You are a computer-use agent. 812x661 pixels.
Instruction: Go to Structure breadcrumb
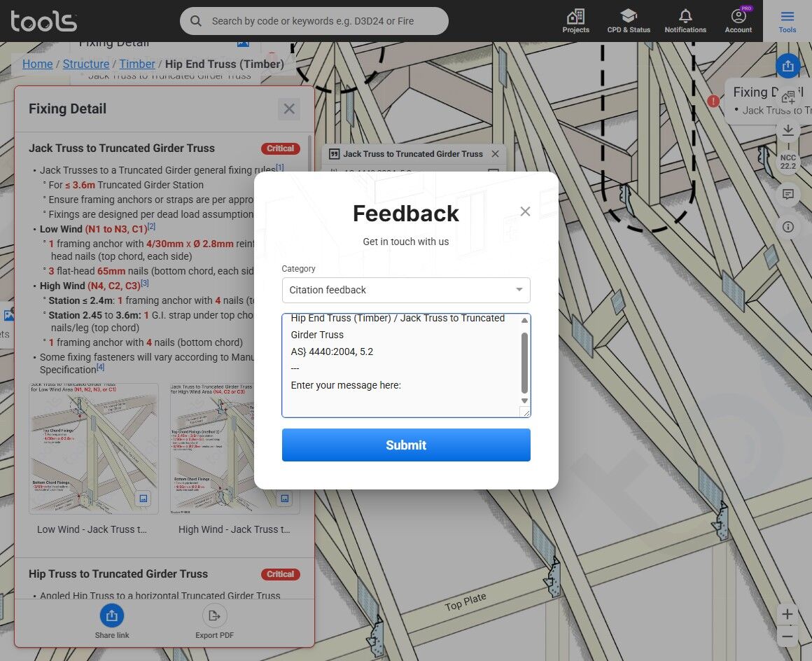pyautogui.click(x=86, y=64)
